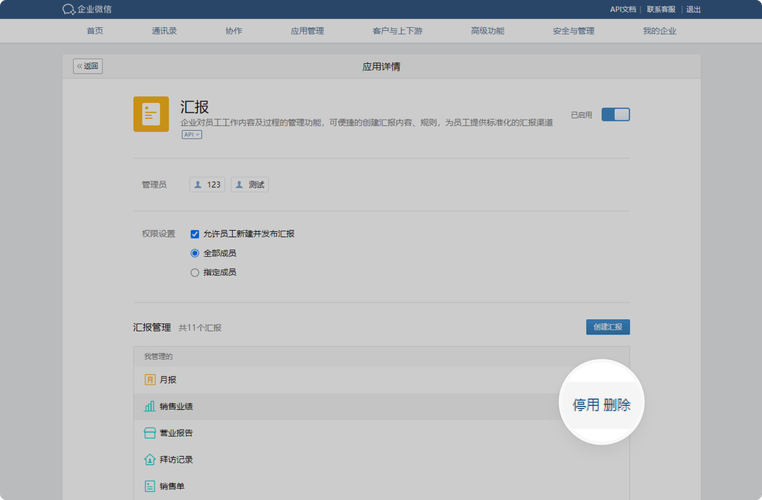Image resolution: width=762 pixels, height=500 pixels.
Task: Select the 销售单 document icon
Action: tap(150, 486)
